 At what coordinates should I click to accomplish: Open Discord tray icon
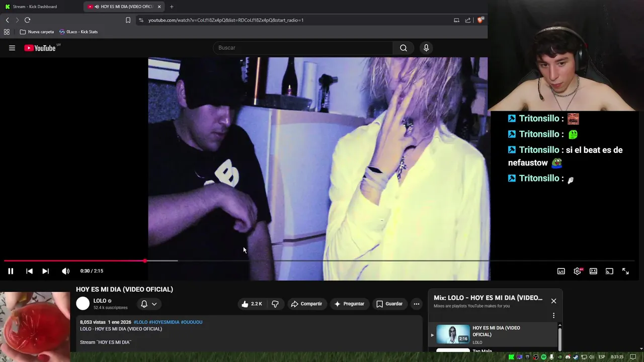(568, 357)
